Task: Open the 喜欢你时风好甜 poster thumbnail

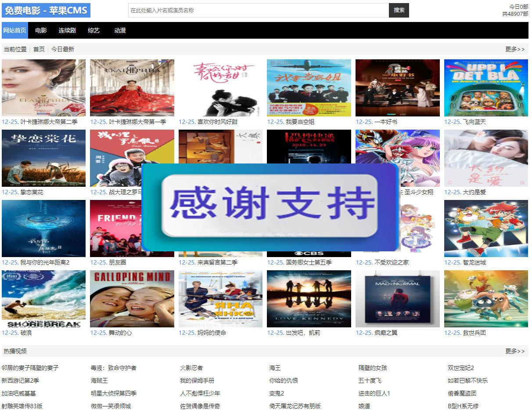Action: click(221, 88)
